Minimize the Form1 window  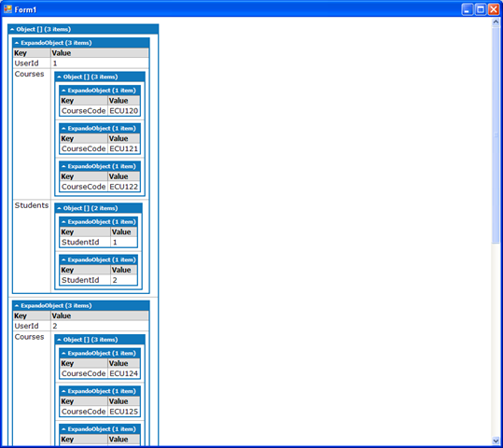467,9
